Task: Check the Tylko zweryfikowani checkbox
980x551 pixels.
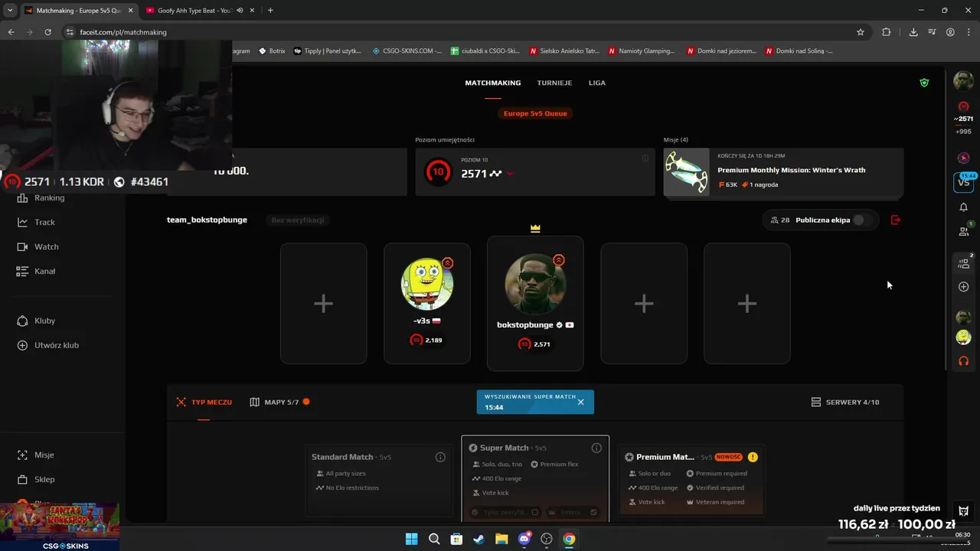Action: [x=535, y=512]
